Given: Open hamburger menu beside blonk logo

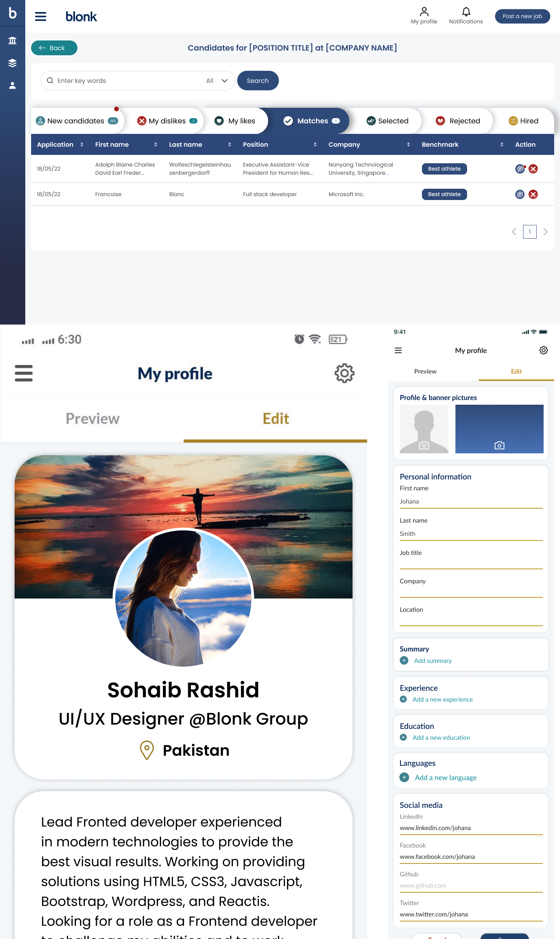Looking at the screenshot, I should [x=41, y=16].
